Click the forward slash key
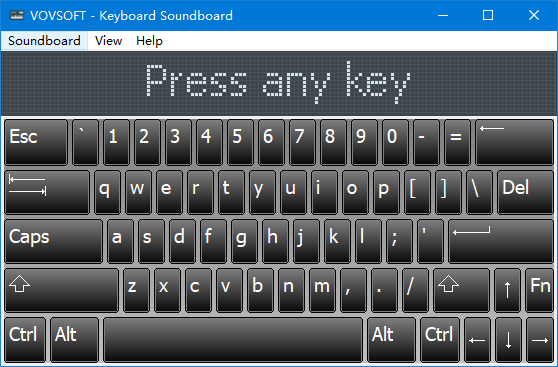The height and width of the screenshot is (367, 558). pyautogui.click(x=415, y=290)
